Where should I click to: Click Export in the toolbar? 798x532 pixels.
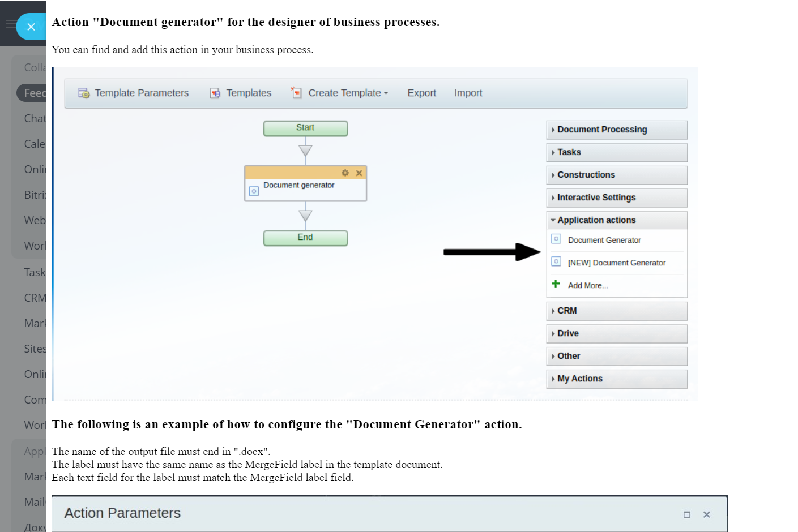(x=422, y=93)
